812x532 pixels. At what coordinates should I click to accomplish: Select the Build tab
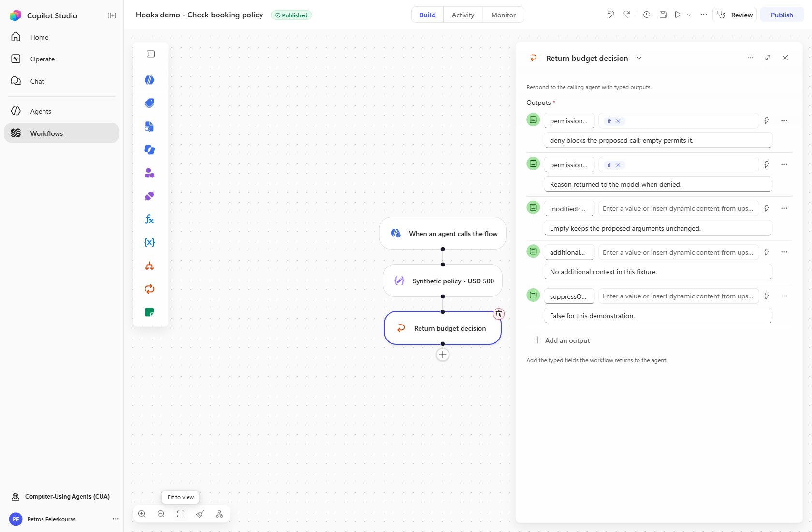click(427, 15)
